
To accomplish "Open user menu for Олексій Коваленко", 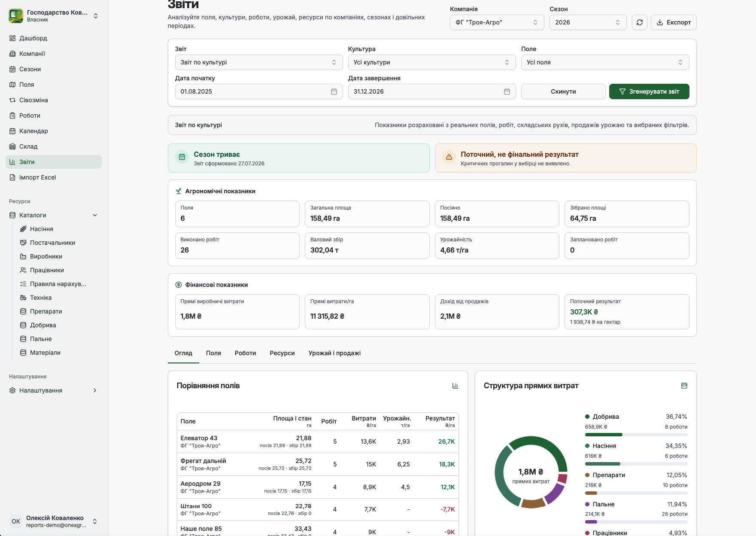I will point(54,521).
